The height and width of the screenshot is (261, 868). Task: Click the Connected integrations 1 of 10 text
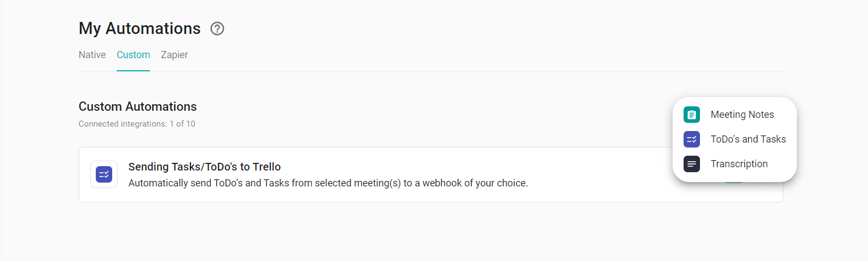(137, 124)
